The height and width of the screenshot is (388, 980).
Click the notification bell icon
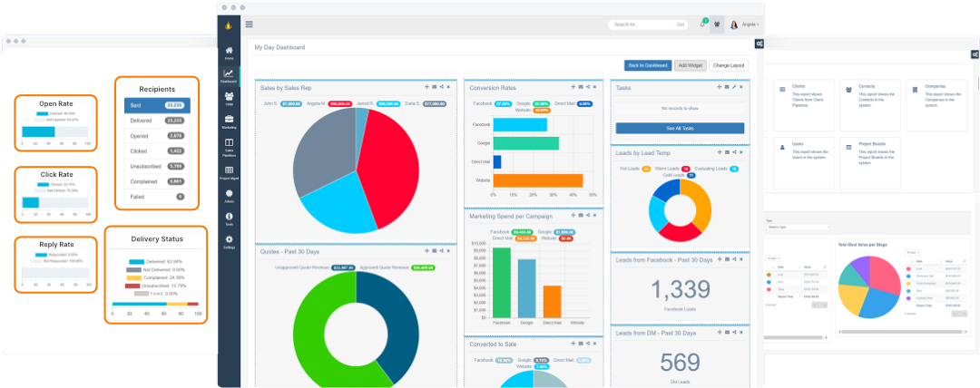(702, 24)
